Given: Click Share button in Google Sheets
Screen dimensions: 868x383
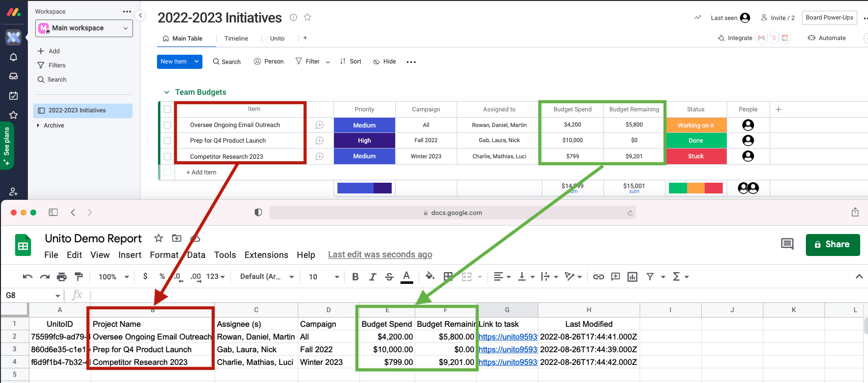Looking at the screenshot, I should [x=833, y=244].
